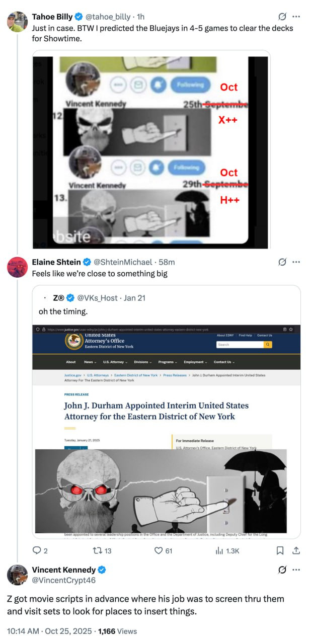Open the @tahoe_billy handle link

tap(111, 17)
